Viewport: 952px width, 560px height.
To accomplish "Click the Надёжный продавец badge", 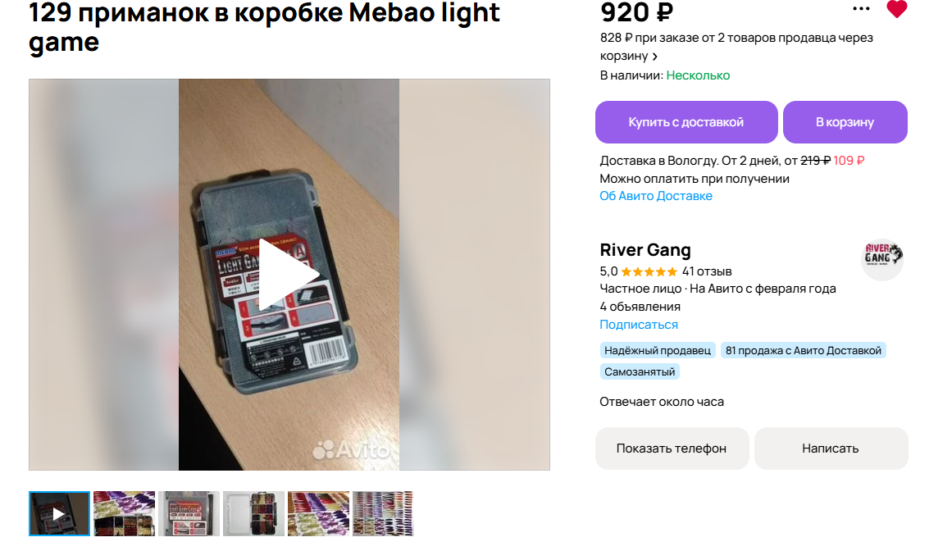I will pyautogui.click(x=658, y=350).
